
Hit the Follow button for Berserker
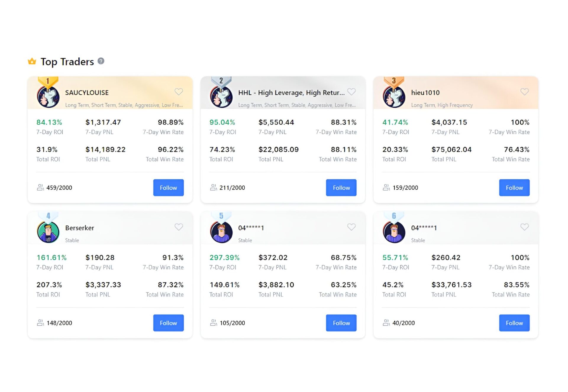pos(168,323)
